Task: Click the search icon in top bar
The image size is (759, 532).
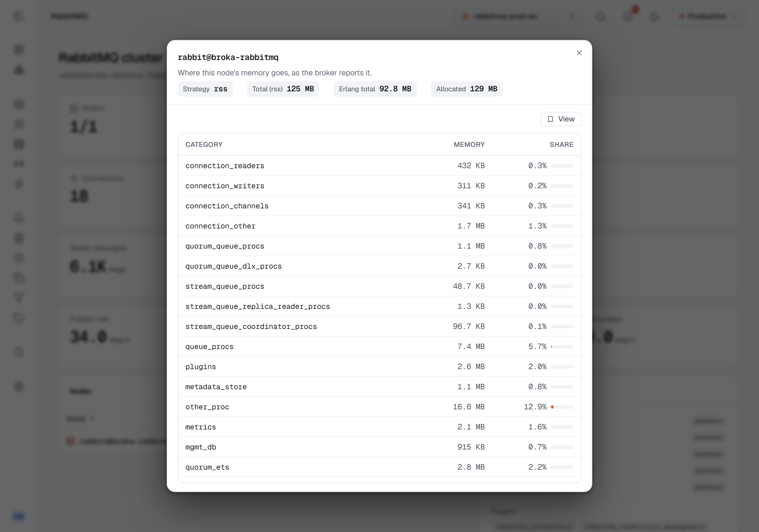Action: (601, 16)
